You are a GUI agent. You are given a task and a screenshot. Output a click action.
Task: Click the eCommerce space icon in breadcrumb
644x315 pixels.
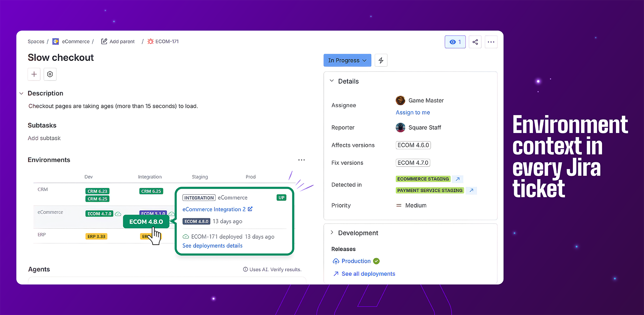pos(56,42)
